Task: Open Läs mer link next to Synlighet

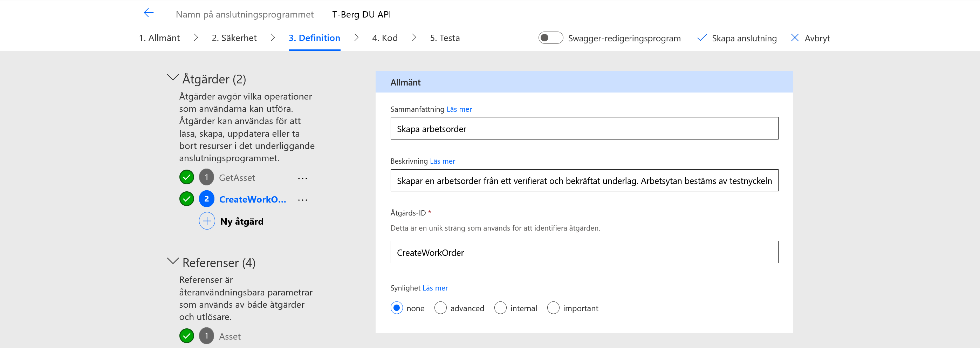Action: (435, 288)
